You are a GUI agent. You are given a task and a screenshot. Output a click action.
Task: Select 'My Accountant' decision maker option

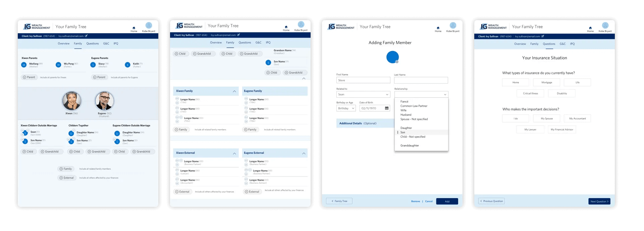pyautogui.click(x=578, y=119)
